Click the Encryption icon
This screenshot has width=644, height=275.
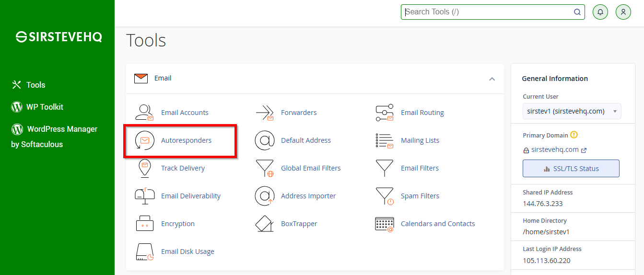pos(144,224)
